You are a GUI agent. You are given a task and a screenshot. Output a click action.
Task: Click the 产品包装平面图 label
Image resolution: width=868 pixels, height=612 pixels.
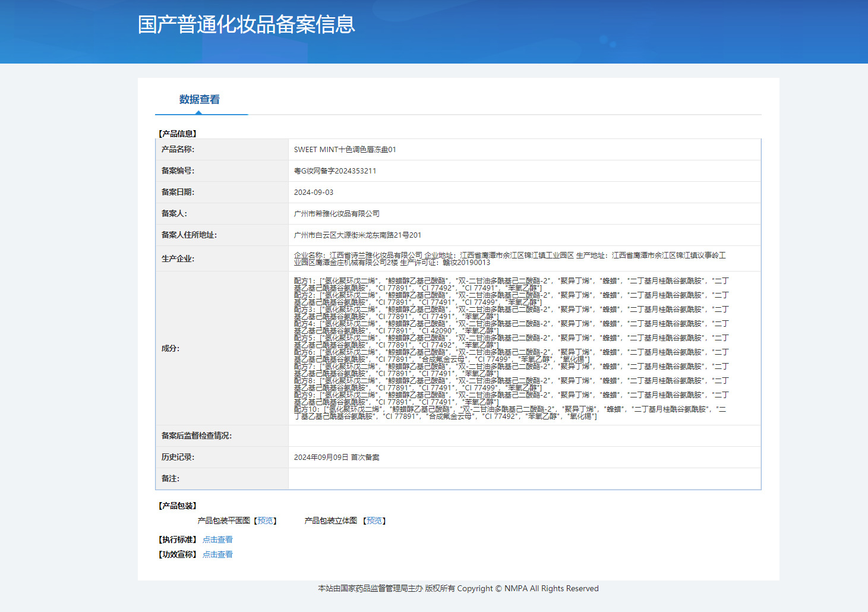point(224,520)
